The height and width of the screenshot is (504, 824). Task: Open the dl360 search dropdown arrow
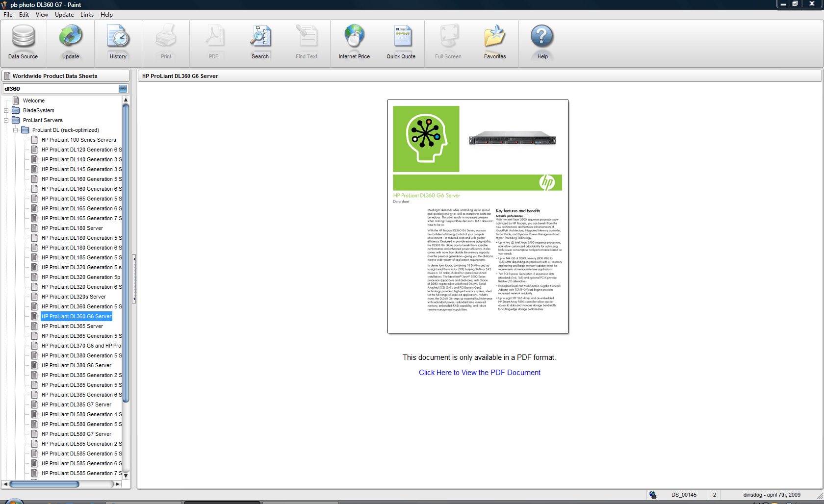(123, 89)
